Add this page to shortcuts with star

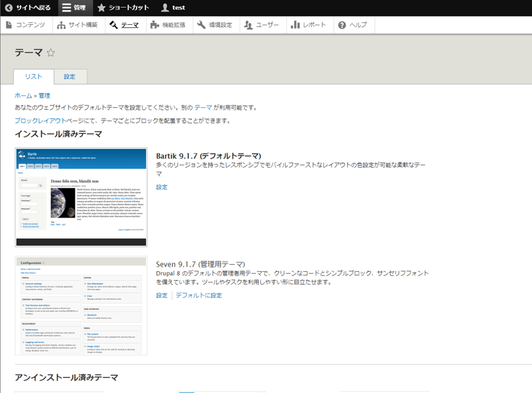pos(51,53)
